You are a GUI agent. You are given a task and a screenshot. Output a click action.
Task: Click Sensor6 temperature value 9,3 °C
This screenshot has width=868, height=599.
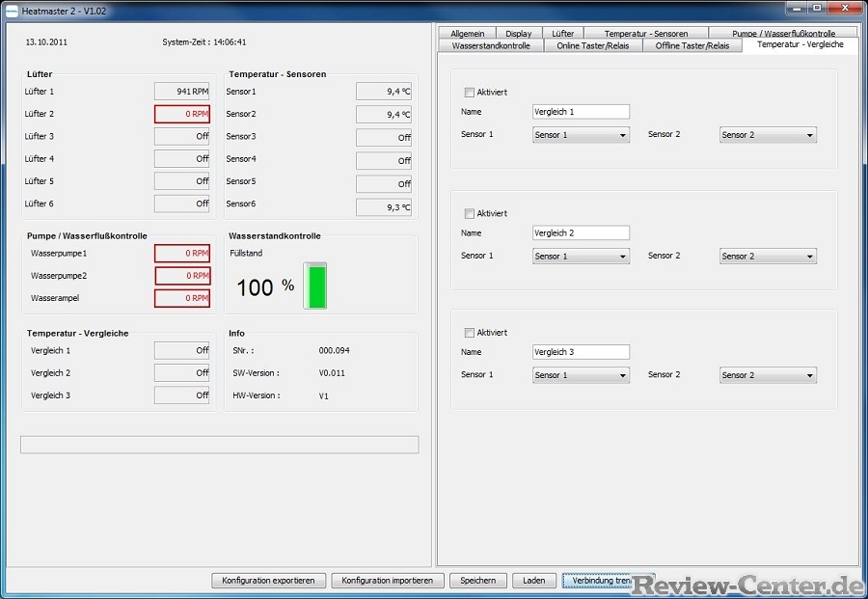(384, 207)
